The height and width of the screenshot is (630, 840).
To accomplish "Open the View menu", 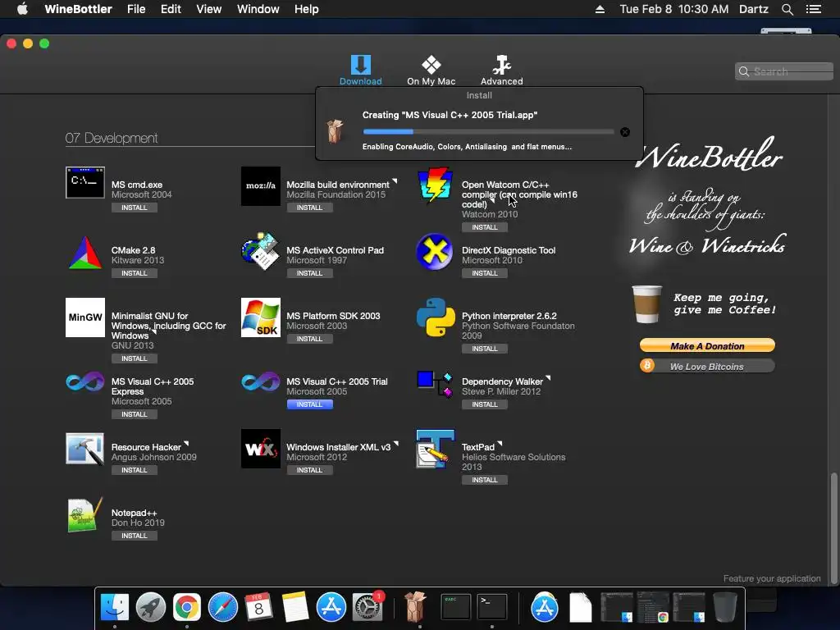I will (209, 9).
